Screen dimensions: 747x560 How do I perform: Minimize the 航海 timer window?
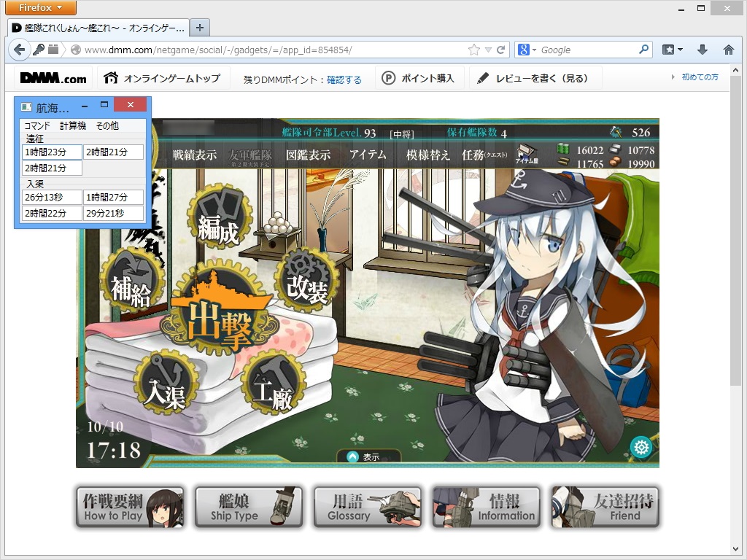point(85,105)
